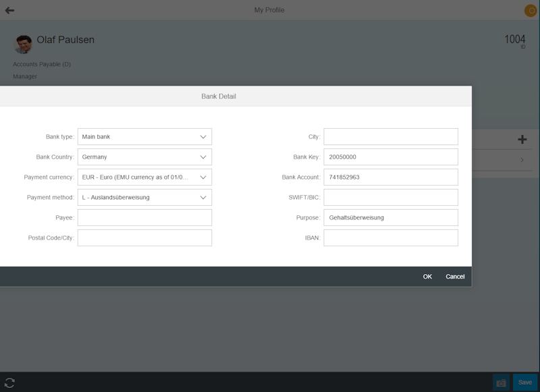The image size is (540, 392).
Task: Confirm the Bank Detail with OK
Action: click(426, 276)
